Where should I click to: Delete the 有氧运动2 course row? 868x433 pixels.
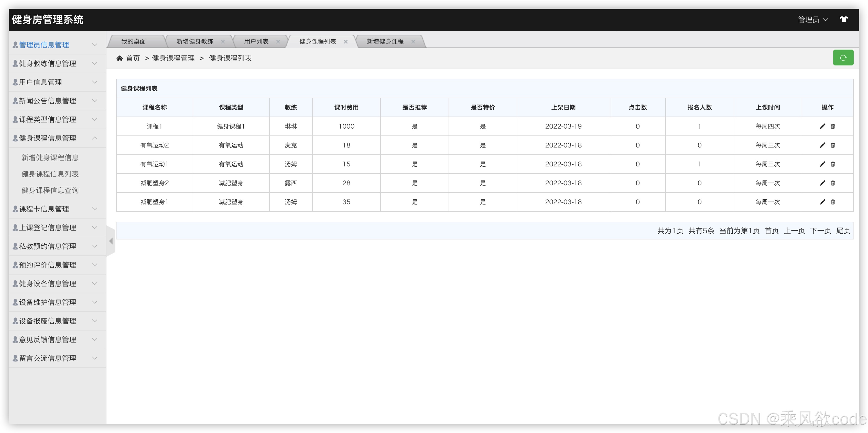coord(833,145)
